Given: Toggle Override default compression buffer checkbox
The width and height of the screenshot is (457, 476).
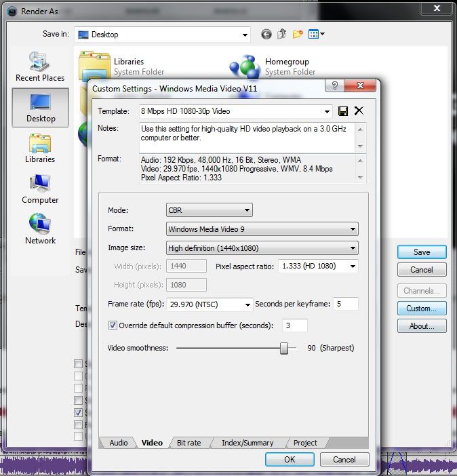Looking at the screenshot, I should [113, 325].
